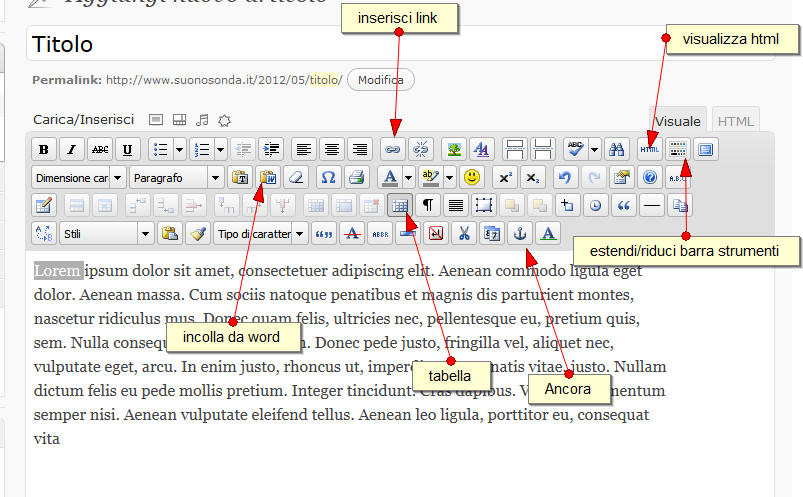Click the increase indent icon

[271, 150]
